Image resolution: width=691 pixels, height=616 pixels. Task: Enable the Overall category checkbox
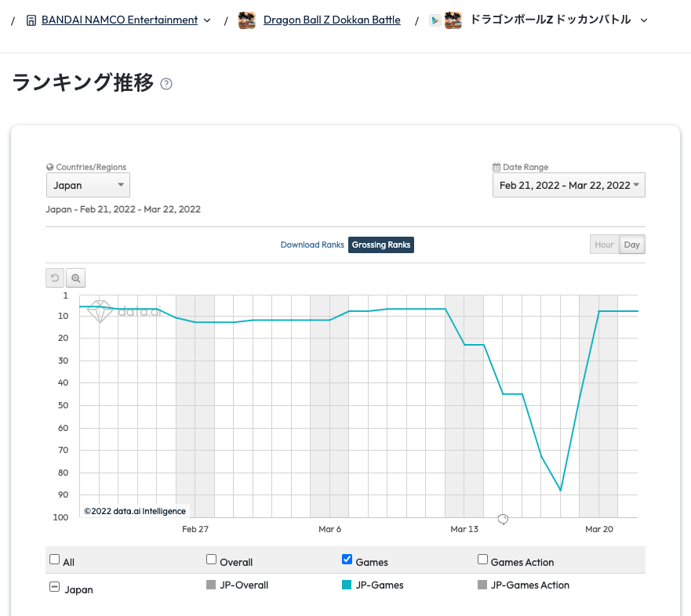coord(212,560)
